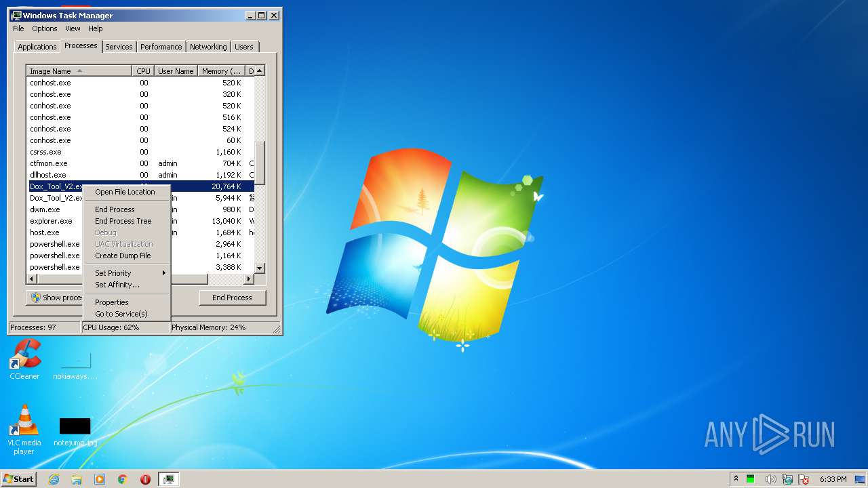Sort by User Name column header

pos(176,71)
